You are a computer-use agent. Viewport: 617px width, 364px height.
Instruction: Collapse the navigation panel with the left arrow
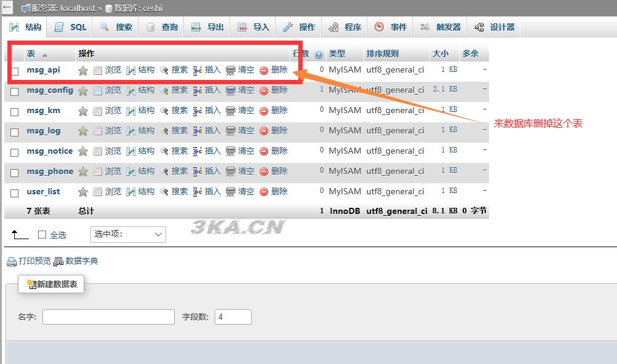pos(7,8)
